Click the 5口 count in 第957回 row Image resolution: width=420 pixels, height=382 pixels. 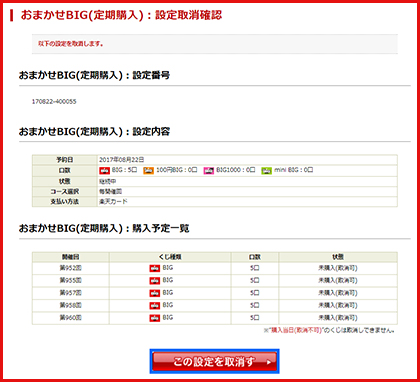click(255, 293)
